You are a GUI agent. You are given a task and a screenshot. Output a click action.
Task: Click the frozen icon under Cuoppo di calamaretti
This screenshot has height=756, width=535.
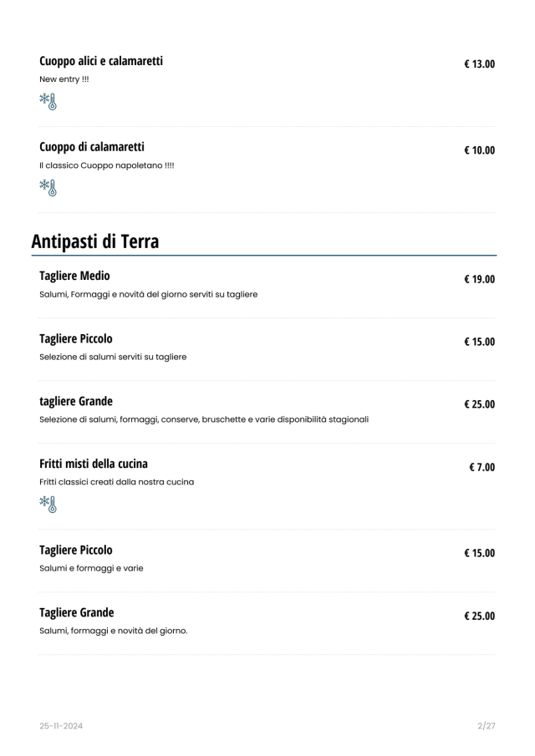click(48, 187)
